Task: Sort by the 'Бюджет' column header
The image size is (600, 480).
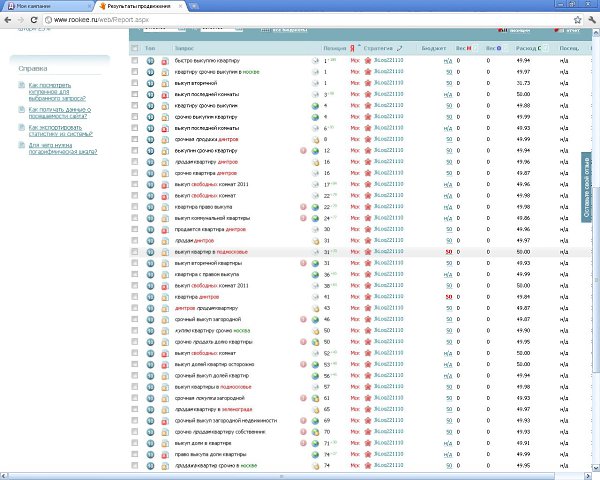Action: (x=431, y=47)
